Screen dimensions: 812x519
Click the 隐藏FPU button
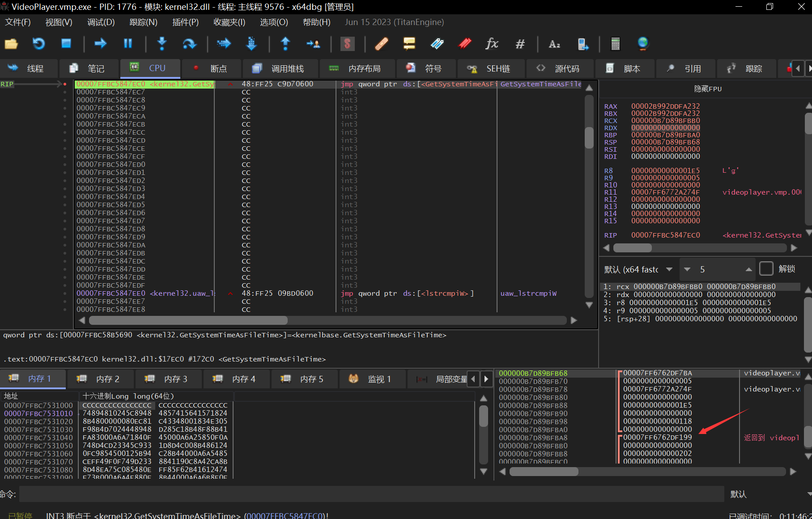point(707,89)
